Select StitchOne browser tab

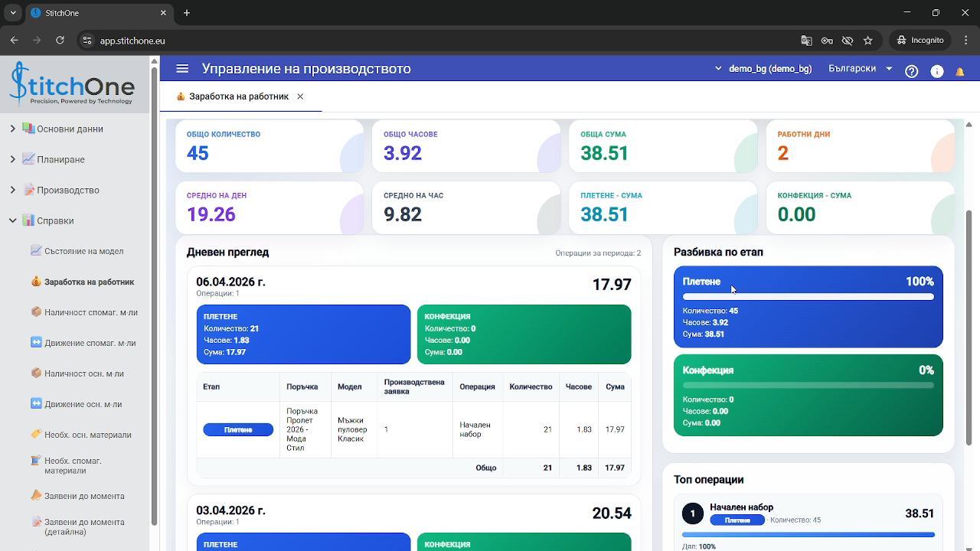[x=100, y=13]
